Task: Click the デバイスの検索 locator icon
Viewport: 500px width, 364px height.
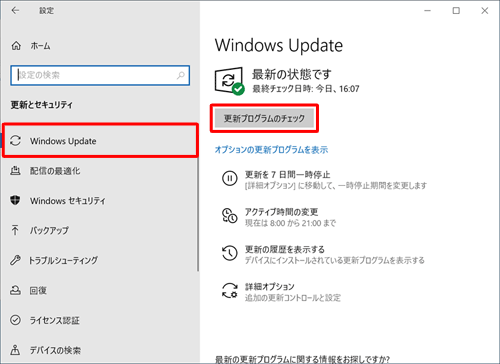Action: tap(15, 350)
